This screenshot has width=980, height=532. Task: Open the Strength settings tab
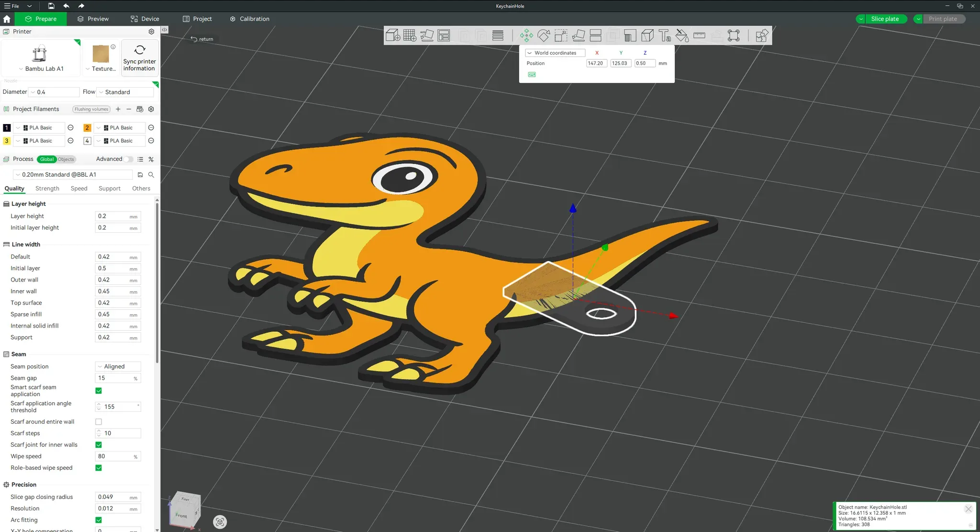coord(47,188)
